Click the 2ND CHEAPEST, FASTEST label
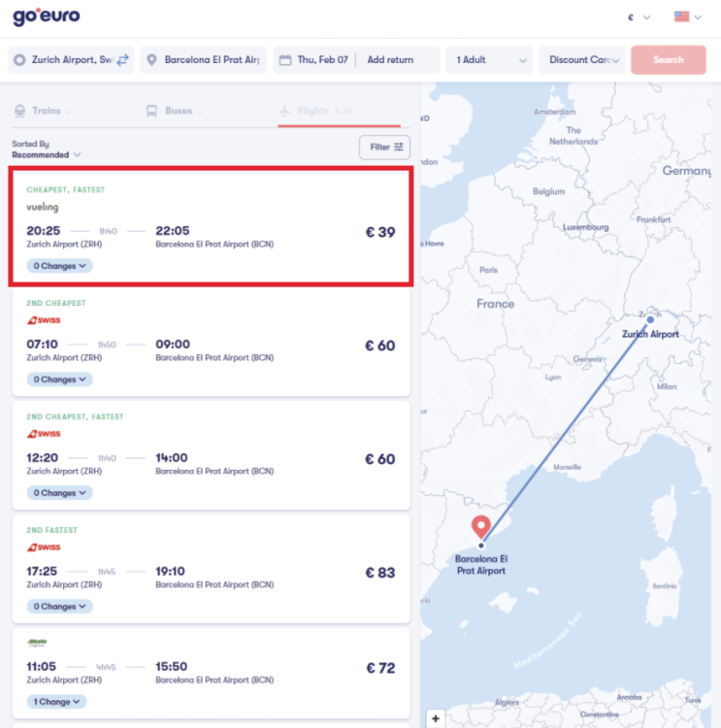The image size is (721, 728). [76, 416]
